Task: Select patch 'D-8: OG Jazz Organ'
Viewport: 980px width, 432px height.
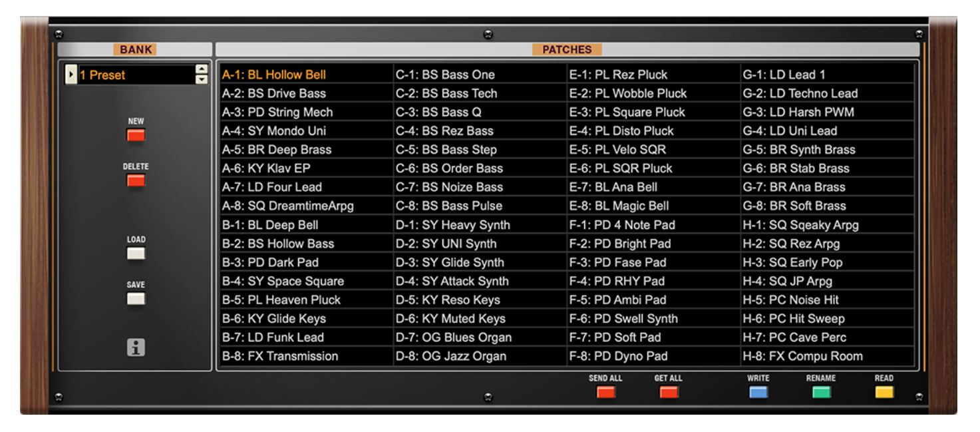Action: pyautogui.click(x=480, y=356)
